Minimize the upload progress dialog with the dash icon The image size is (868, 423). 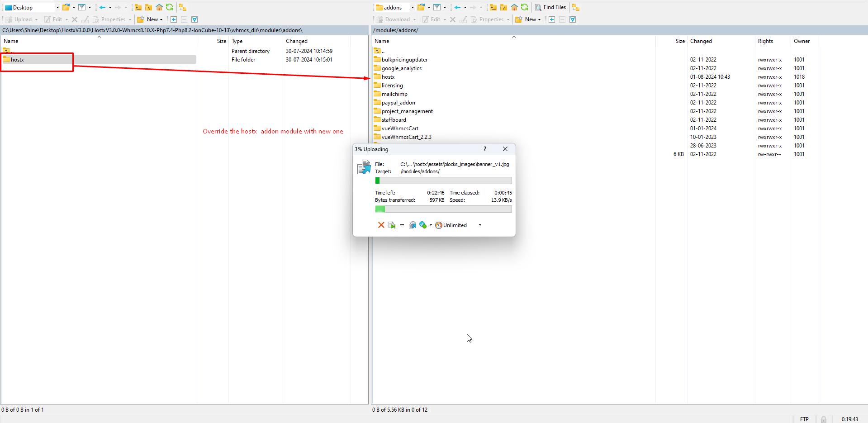(402, 225)
